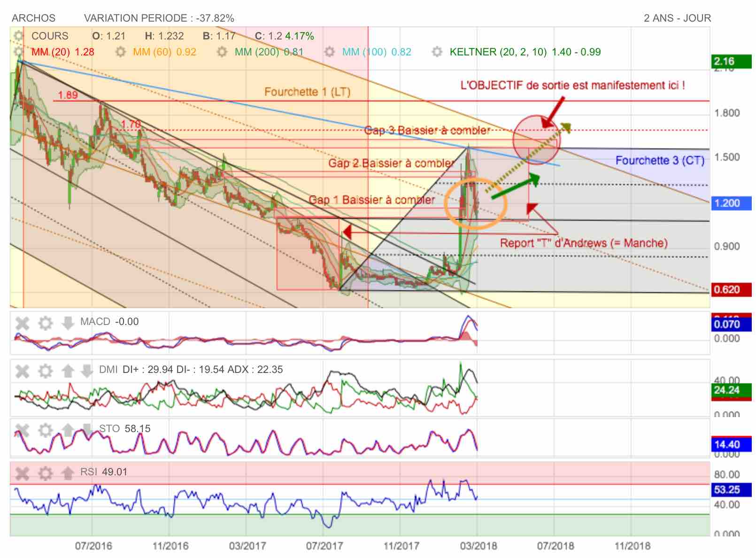This screenshot has height=558, width=756.
Task: Click the 03/2018 date on time axis
Action: [x=478, y=546]
